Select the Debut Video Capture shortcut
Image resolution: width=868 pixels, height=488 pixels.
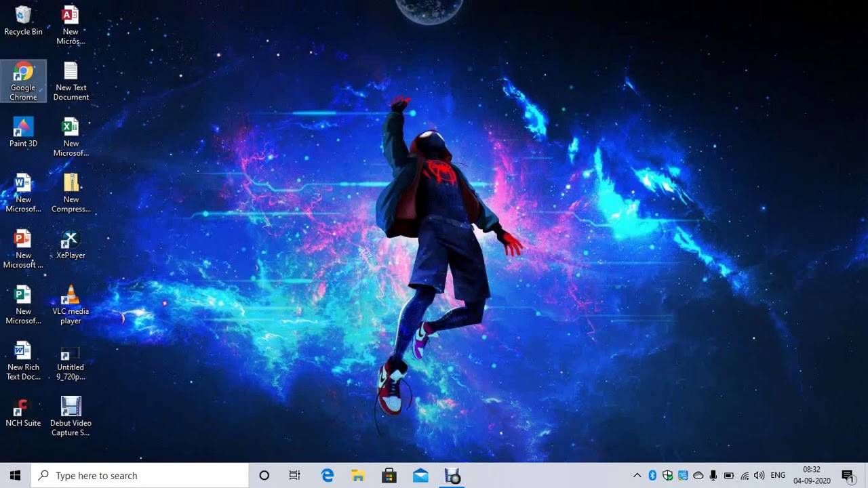pyautogui.click(x=71, y=417)
